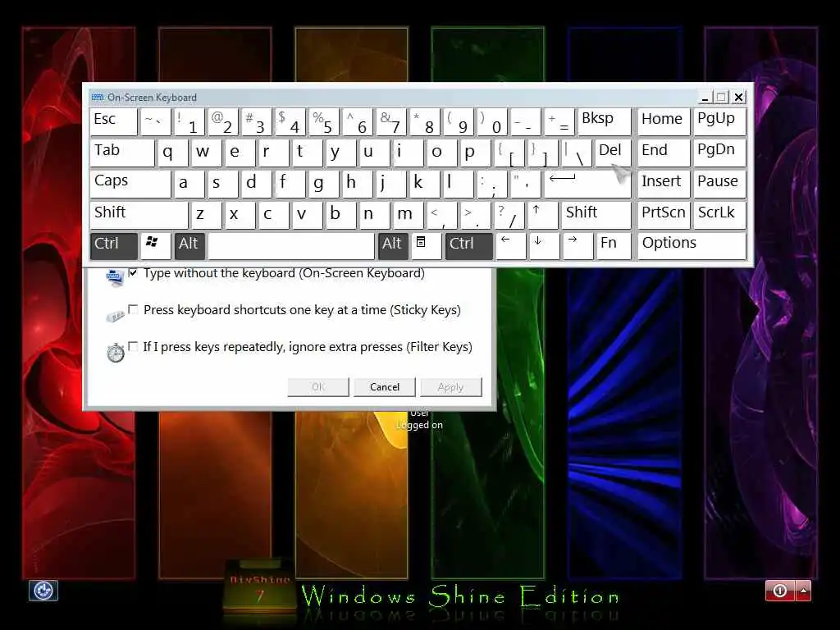Click the space bar key
The image size is (840, 630).
pos(291,246)
